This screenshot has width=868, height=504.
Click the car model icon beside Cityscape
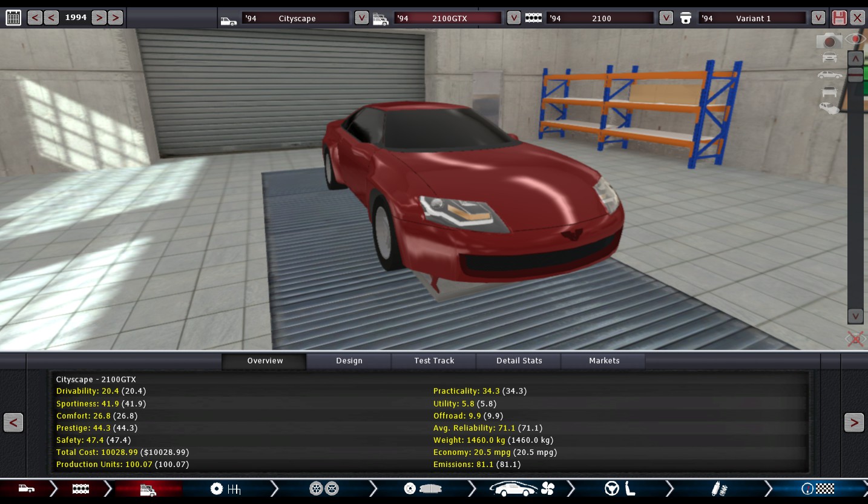[229, 19]
